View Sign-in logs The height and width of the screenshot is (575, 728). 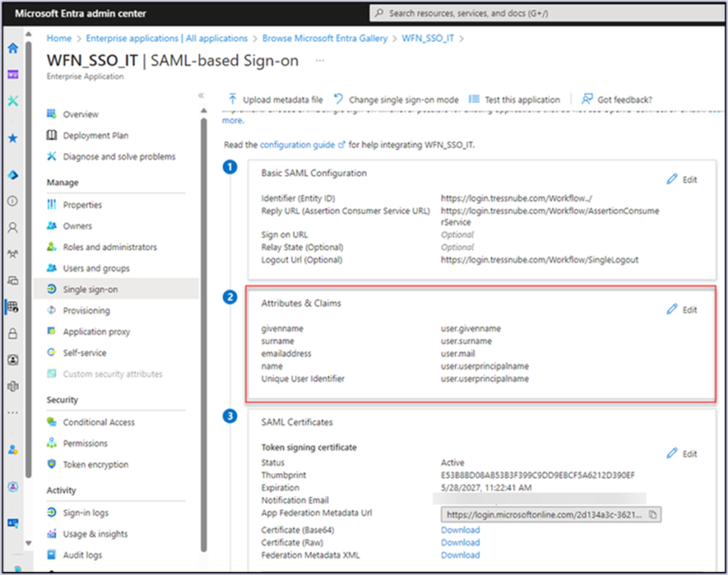tap(85, 512)
